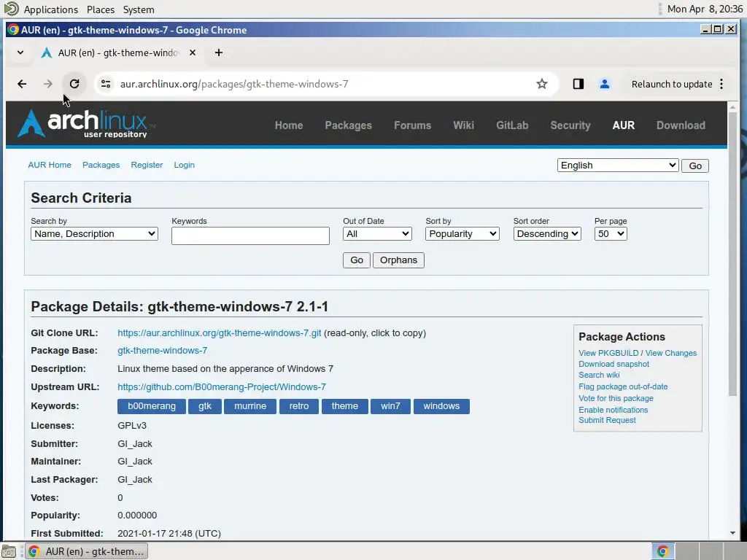Open View PKGBUILD link

(608, 353)
